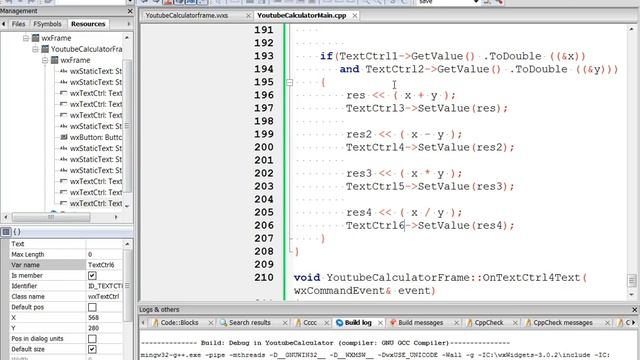
Task: Show more log tabs with right arrow
Action: click(x=633, y=322)
